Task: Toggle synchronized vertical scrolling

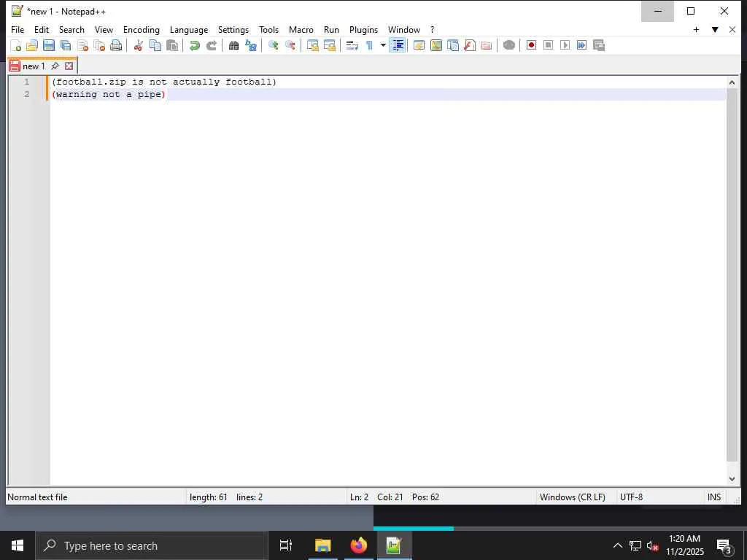Action: [x=313, y=45]
